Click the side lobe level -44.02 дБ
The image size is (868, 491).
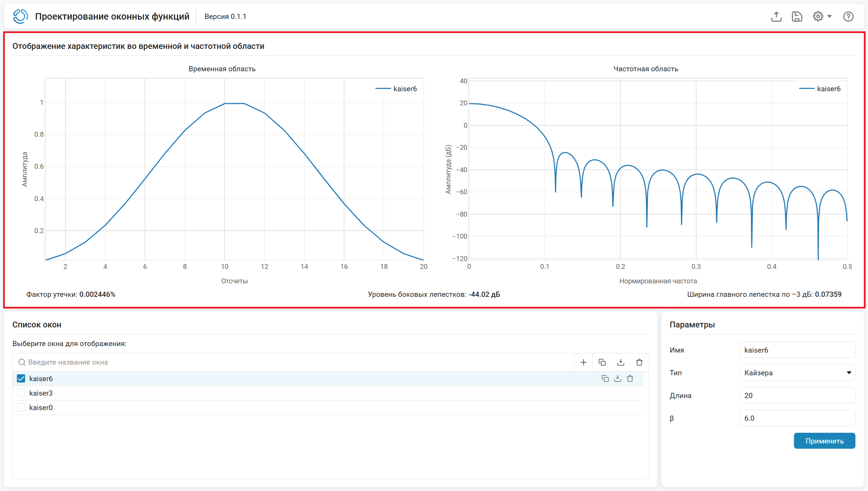pyautogui.click(x=484, y=294)
